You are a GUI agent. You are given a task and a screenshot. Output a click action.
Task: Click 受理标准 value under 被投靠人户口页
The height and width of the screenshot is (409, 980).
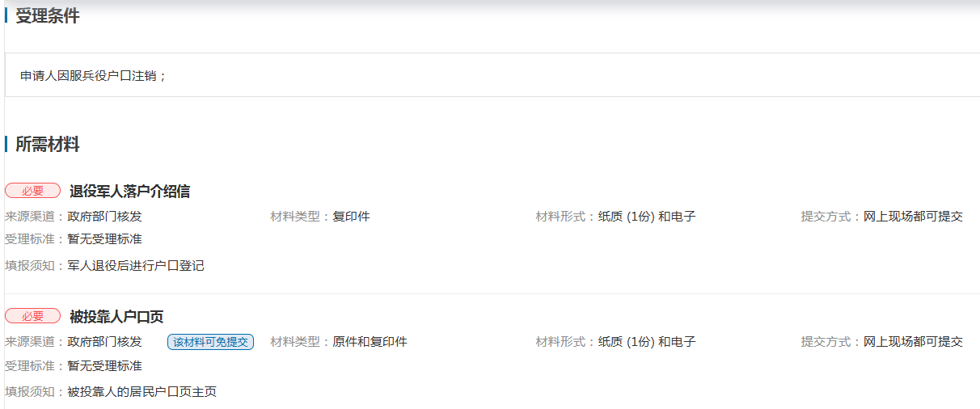pyautogui.click(x=104, y=366)
